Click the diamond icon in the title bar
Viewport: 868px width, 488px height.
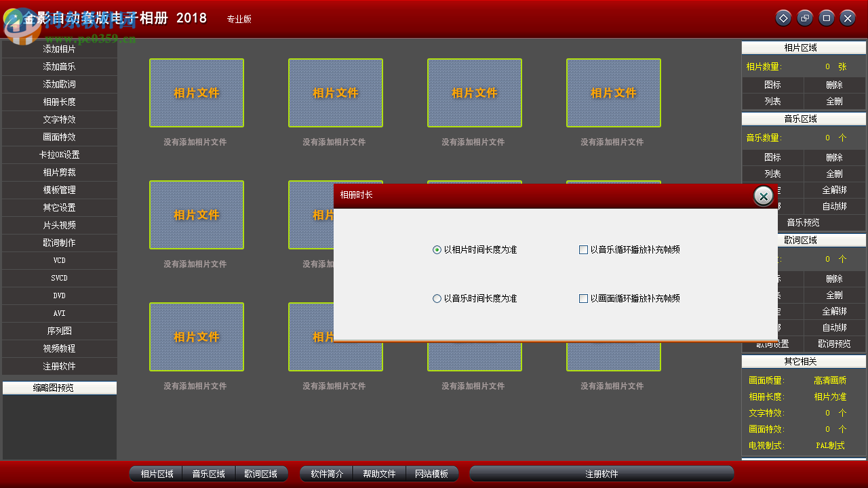coord(783,18)
